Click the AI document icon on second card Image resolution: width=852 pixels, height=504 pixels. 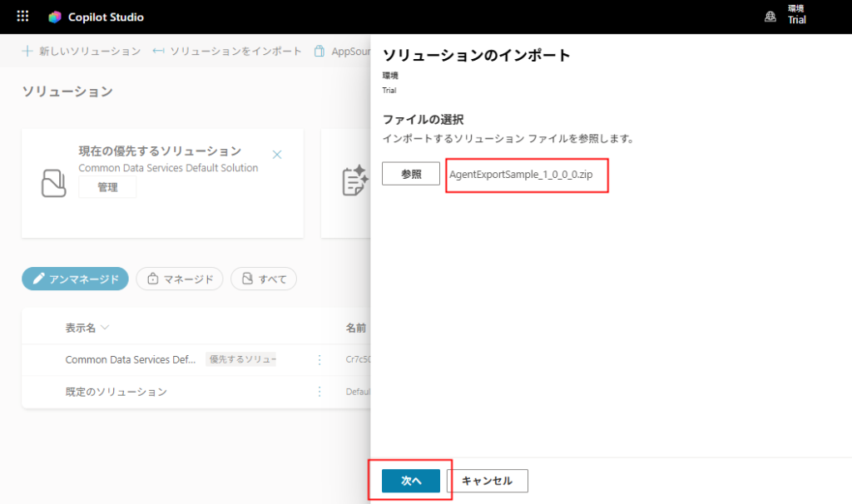[x=355, y=180]
